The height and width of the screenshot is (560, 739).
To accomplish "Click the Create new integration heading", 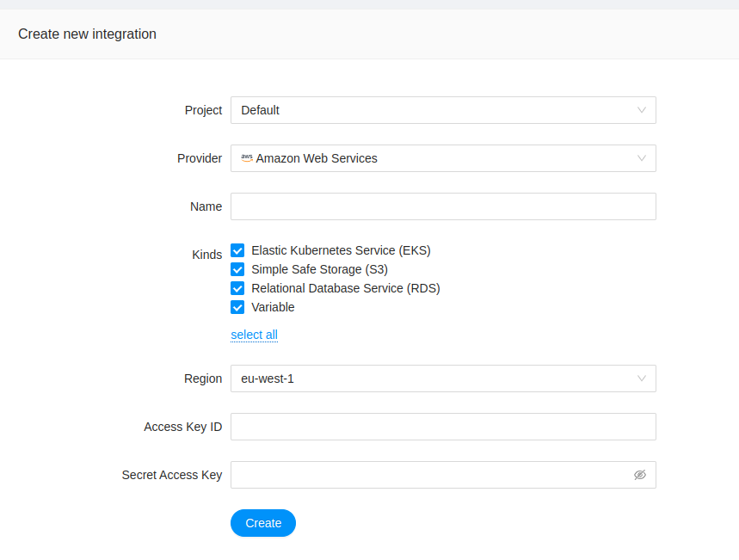I will point(87,34).
